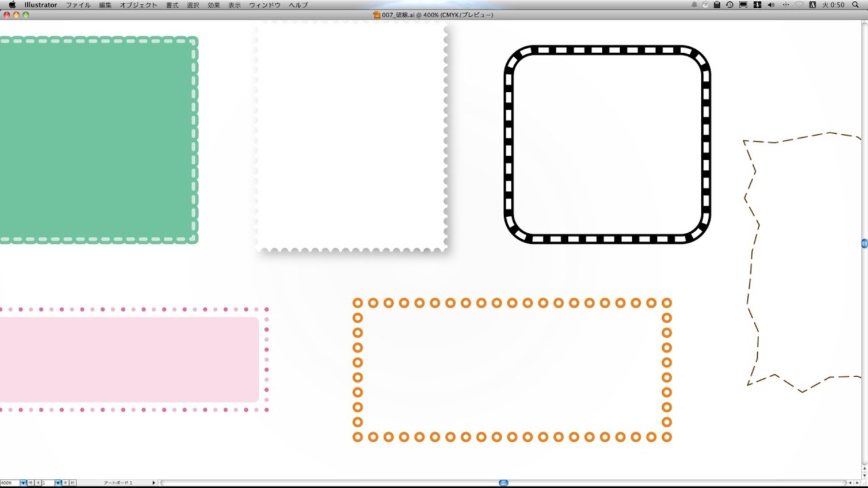Go to first artboard button
The height and width of the screenshot is (488, 868).
(x=31, y=483)
